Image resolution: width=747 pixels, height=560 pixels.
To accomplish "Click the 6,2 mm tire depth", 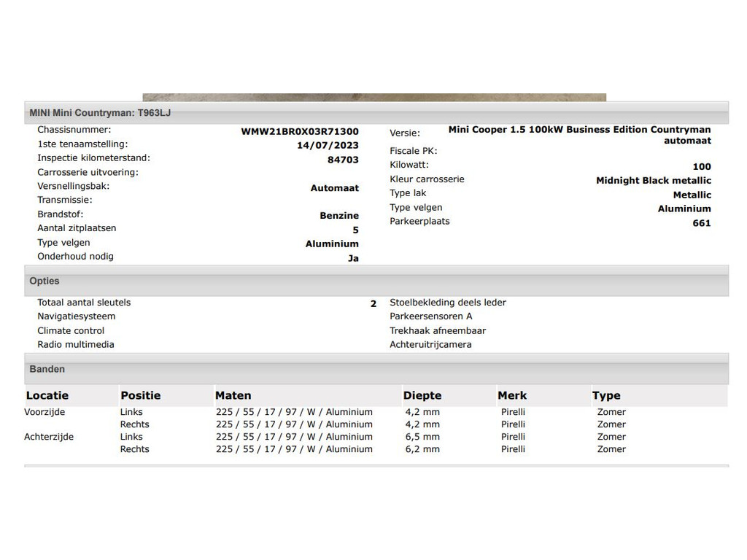I will click(422, 449).
